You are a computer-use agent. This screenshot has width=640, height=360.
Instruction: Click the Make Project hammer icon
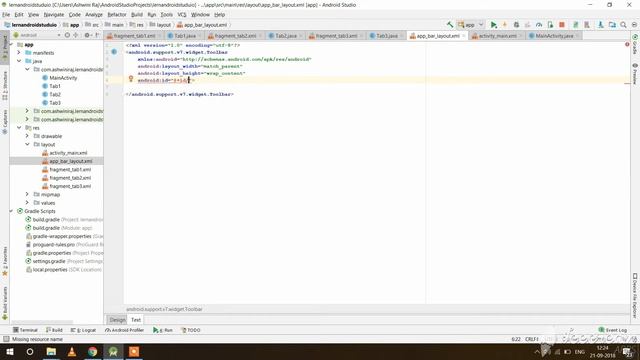[449, 25]
